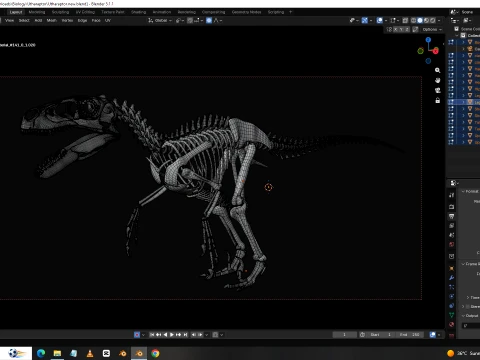Screen dimensions: 480x360
Task: Open the Object Data properties tab icon
Action: pyautogui.click(x=452, y=315)
